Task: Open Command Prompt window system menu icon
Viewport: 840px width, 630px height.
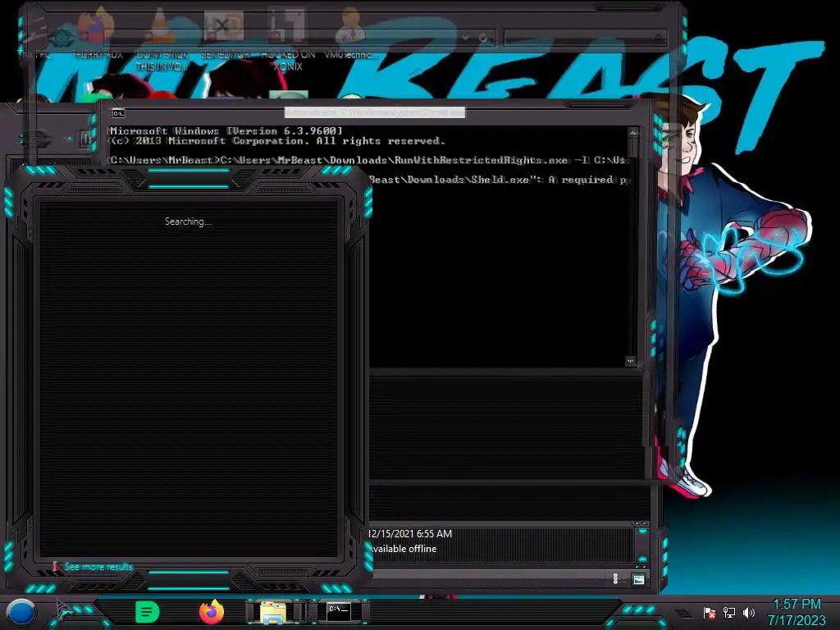Action: 116,113
